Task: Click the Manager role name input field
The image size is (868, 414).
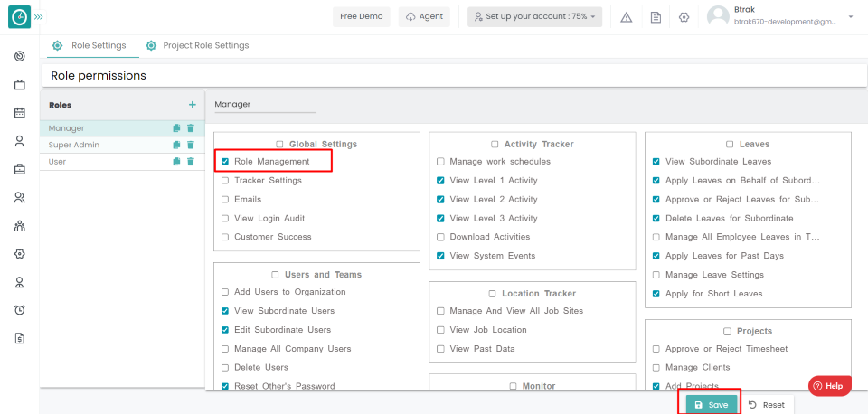Action: point(265,104)
